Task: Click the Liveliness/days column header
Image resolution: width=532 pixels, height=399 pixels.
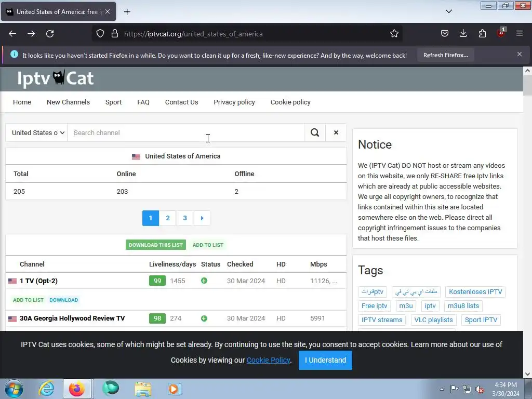Action: pyautogui.click(x=172, y=264)
